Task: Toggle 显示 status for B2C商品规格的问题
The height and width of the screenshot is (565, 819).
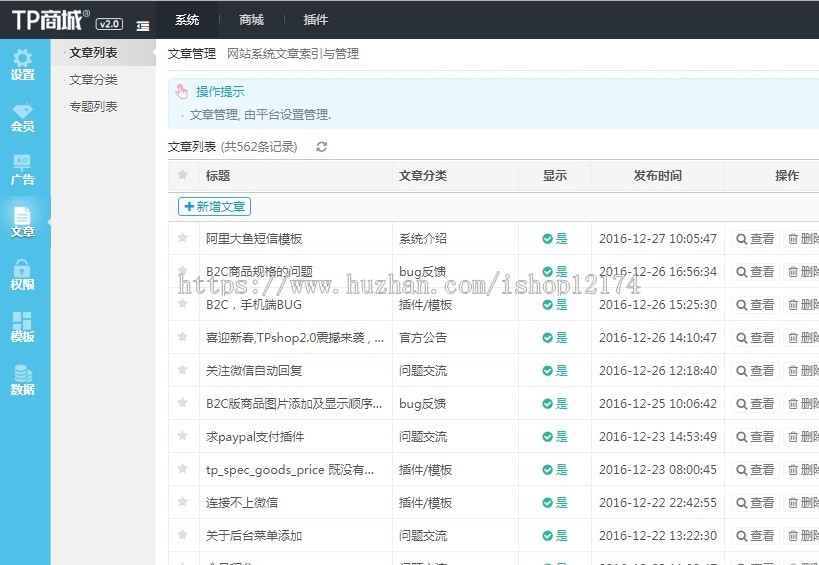Action: coord(555,272)
